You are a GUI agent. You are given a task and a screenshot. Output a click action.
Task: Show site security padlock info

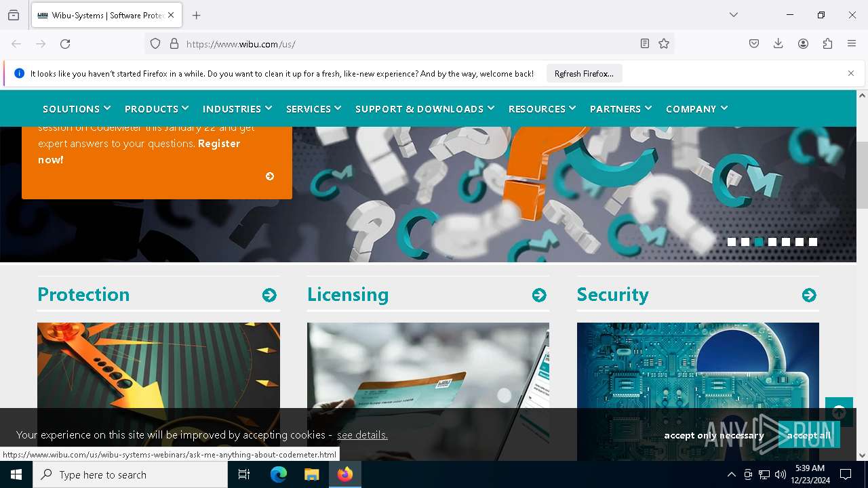(x=174, y=44)
